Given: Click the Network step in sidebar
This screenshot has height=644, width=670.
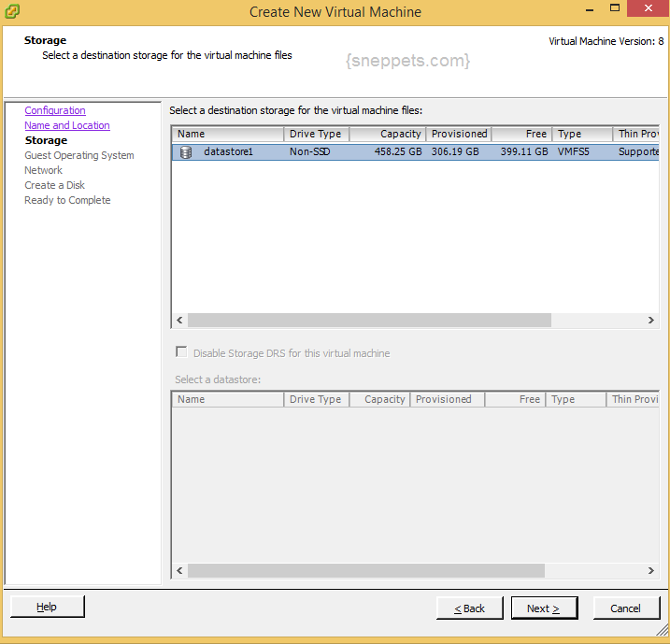Looking at the screenshot, I should (44, 170).
